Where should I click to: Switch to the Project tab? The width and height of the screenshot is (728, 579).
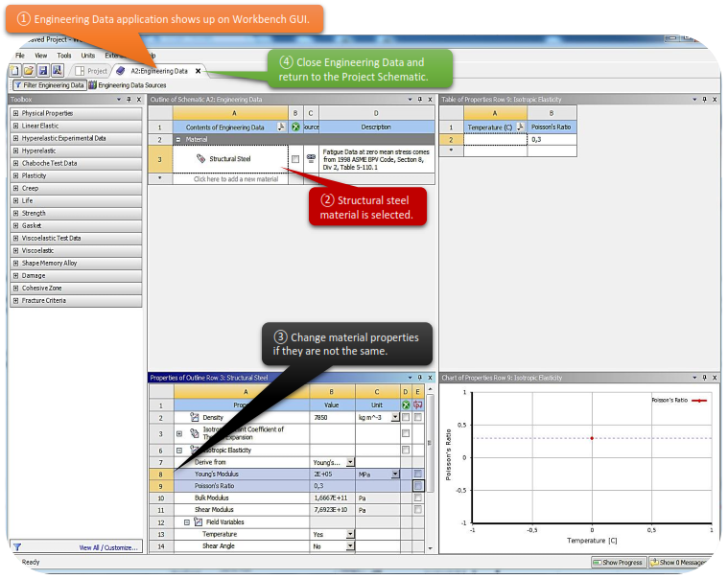pos(91,71)
